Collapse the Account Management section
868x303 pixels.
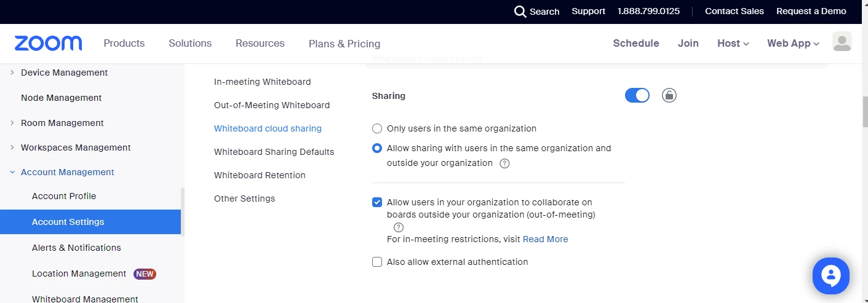[x=12, y=172]
